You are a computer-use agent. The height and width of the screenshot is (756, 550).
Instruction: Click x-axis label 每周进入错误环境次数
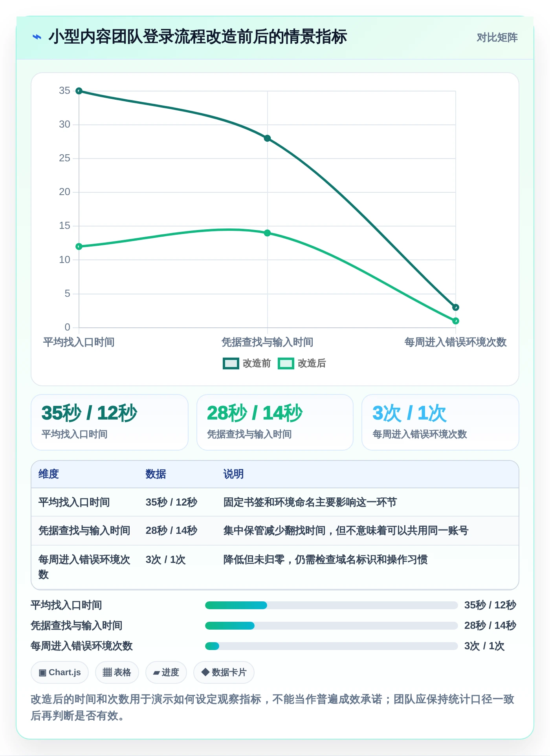point(456,342)
